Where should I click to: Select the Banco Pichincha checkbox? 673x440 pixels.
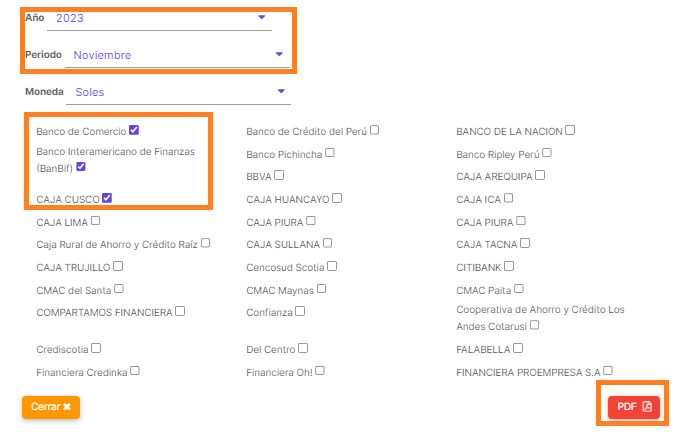(330, 153)
